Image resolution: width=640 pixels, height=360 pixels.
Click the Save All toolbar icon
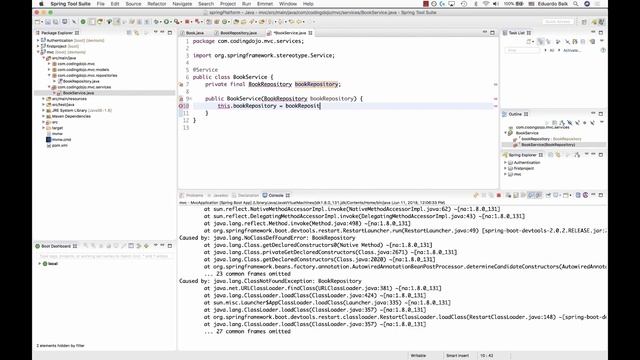coord(56,22)
